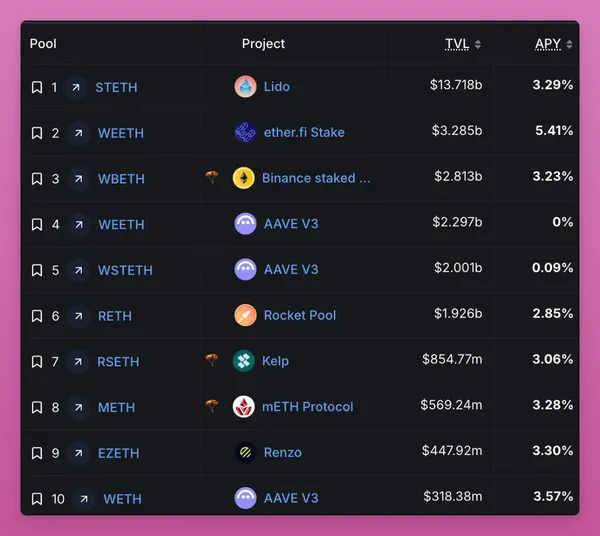Bookmark the EZETH pool row
The height and width of the screenshot is (536, 600).
click(x=37, y=453)
